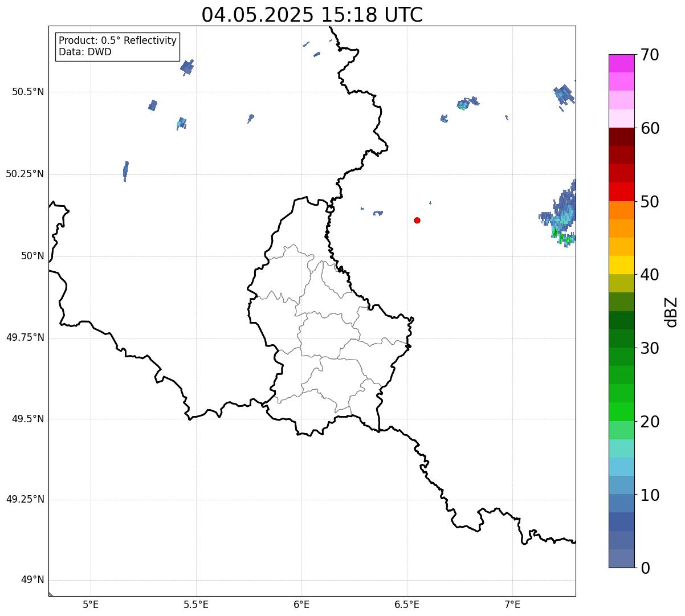The image size is (685, 616).
Task: Click the 49.5°N latitude label
Action: click(28, 419)
